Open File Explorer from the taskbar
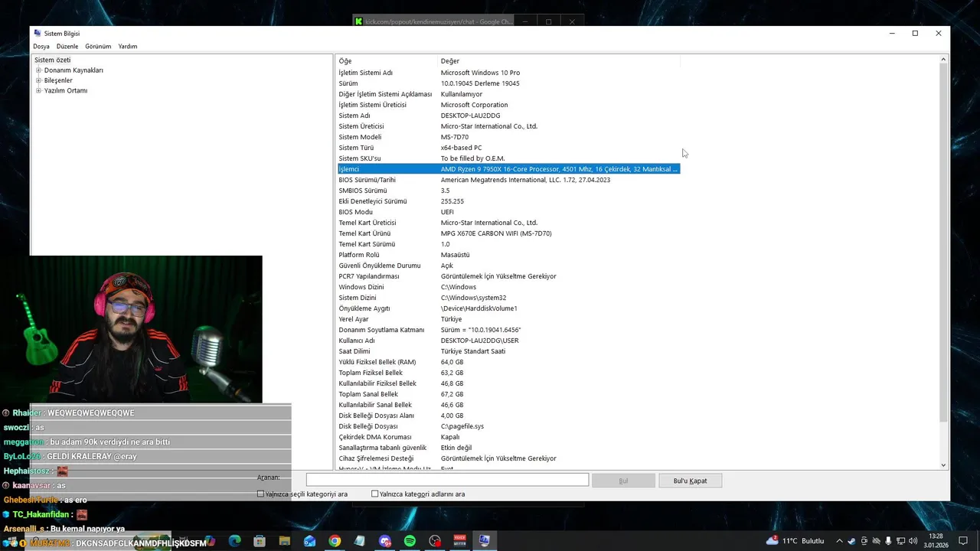The width and height of the screenshot is (980, 551). click(x=285, y=541)
